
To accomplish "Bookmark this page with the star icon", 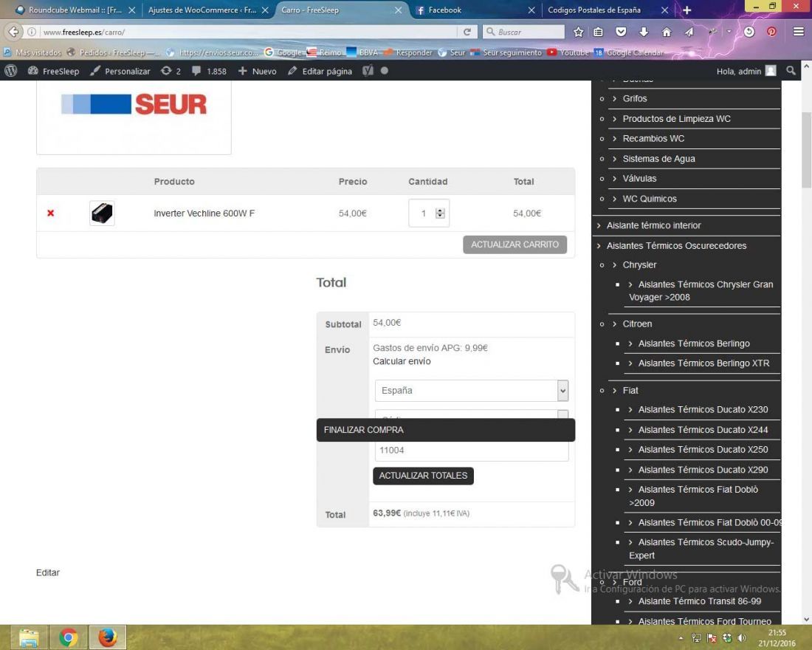I will [x=579, y=32].
